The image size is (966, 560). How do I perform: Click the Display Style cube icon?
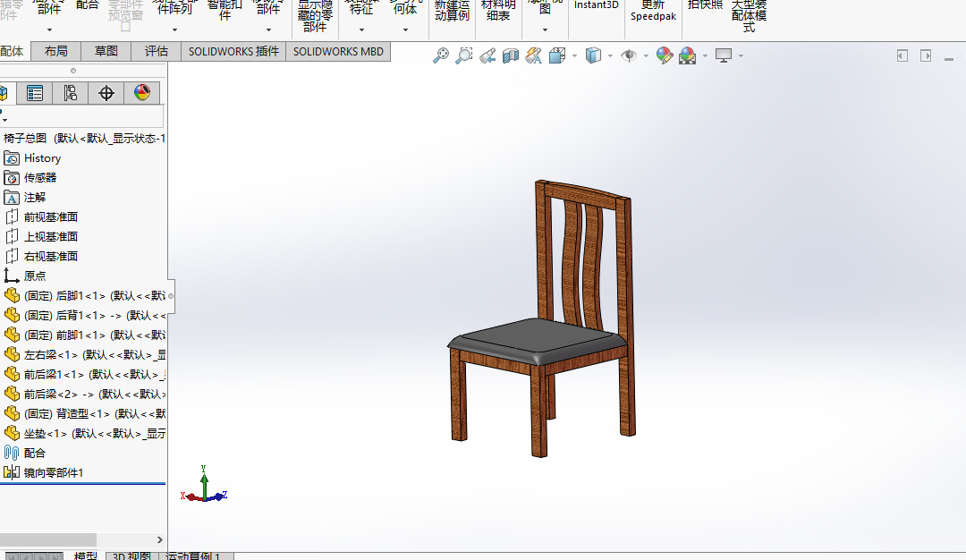coord(593,56)
